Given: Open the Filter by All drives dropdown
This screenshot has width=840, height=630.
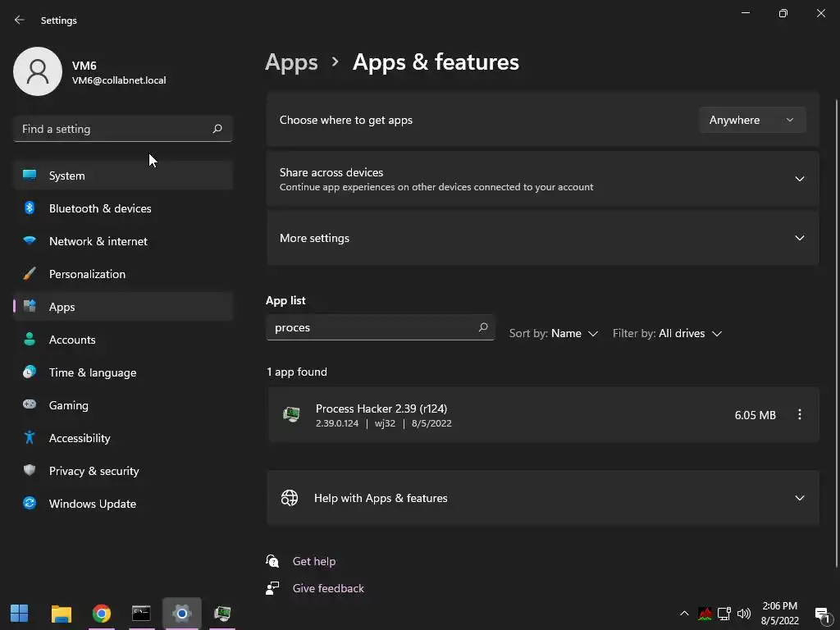Looking at the screenshot, I should [x=667, y=334].
